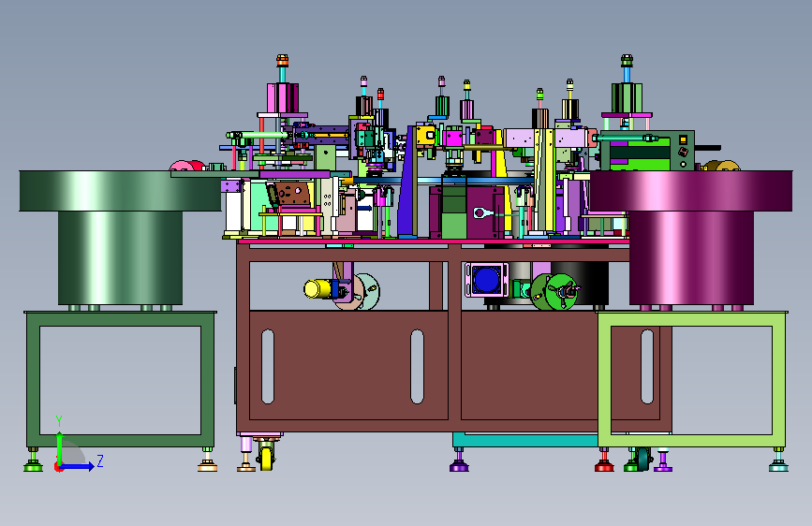Click the Z axis label of triad
The width and height of the screenshot is (812, 526).
click(x=100, y=460)
